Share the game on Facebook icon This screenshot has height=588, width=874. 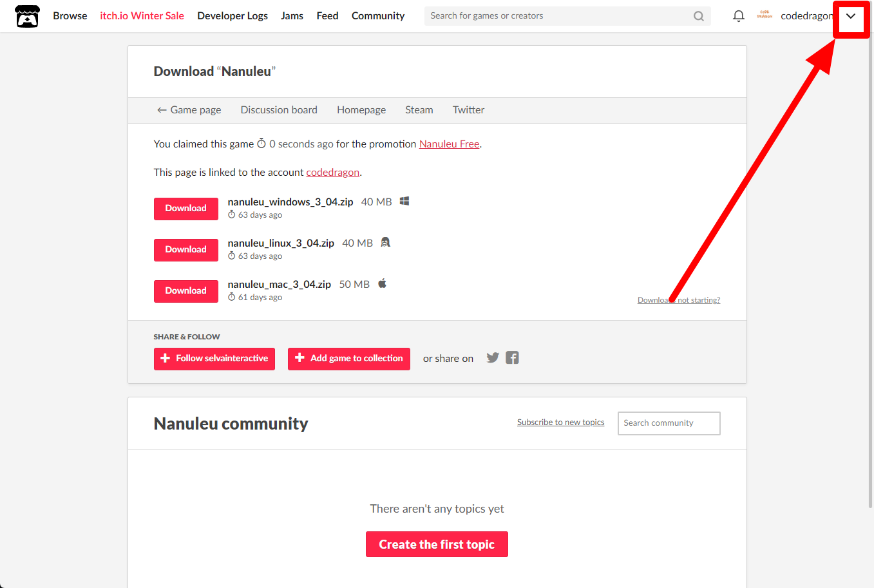[x=512, y=357]
